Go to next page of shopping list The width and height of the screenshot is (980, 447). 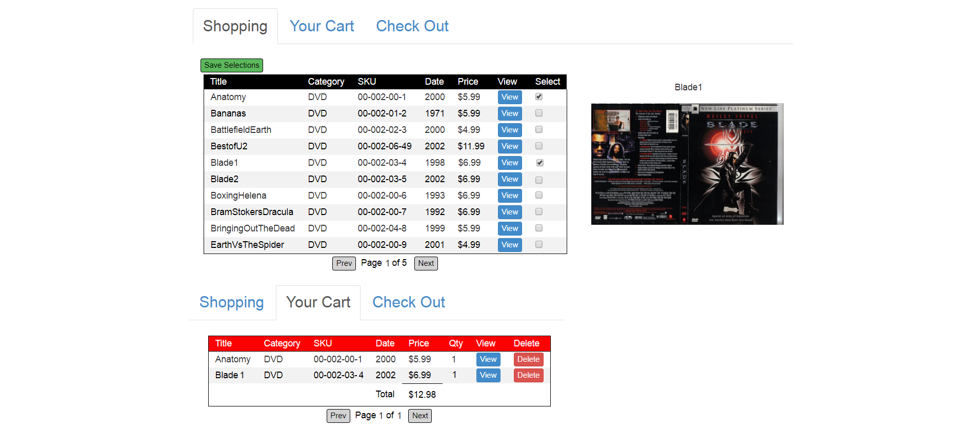point(426,263)
